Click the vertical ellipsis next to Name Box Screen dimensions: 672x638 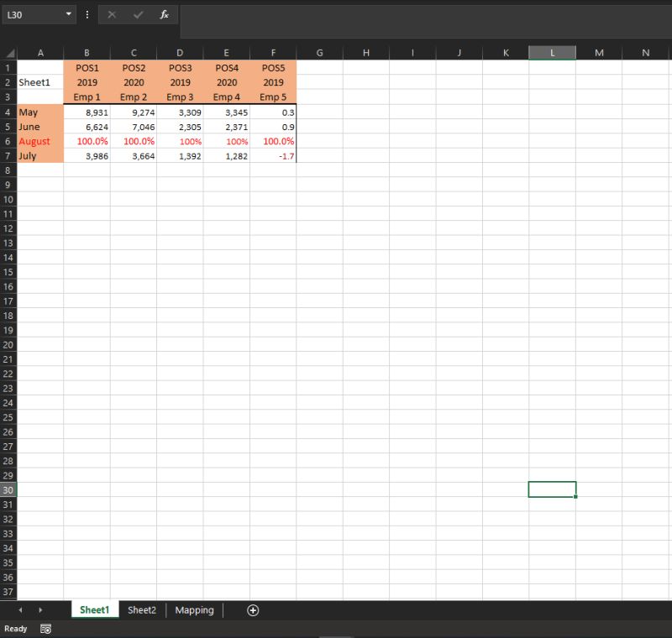click(87, 14)
